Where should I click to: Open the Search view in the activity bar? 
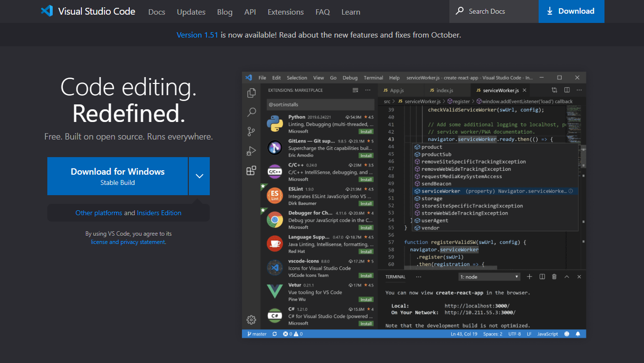(251, 112)
